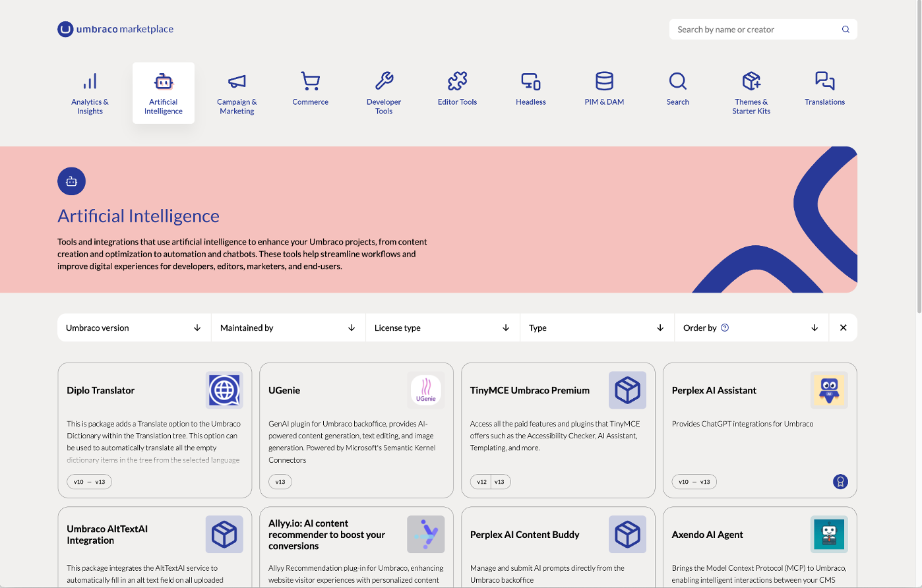Expand the License type filter dropdown
Image resolution: width=922 pixels, height=588 pixels.
[443, 328]
